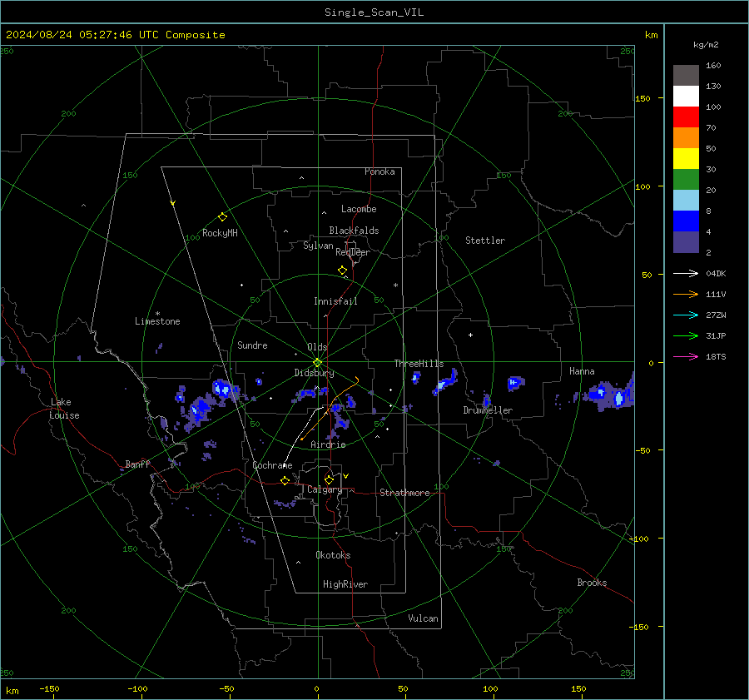Image resolution: width=749 pixels, height=700 pixels.
Task: Click the cyan 27ZW track arrow
Action: click(x=686, y=315)
